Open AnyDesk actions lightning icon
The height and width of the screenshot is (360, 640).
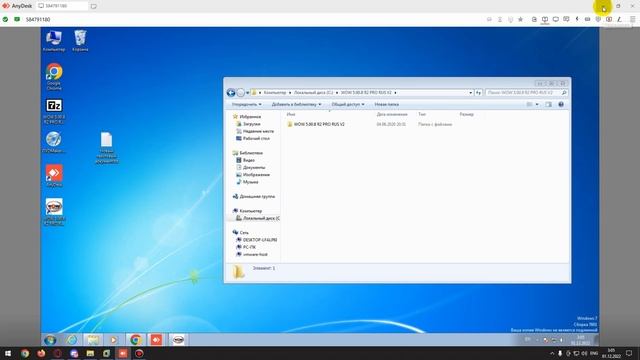(x=577, y=19)
